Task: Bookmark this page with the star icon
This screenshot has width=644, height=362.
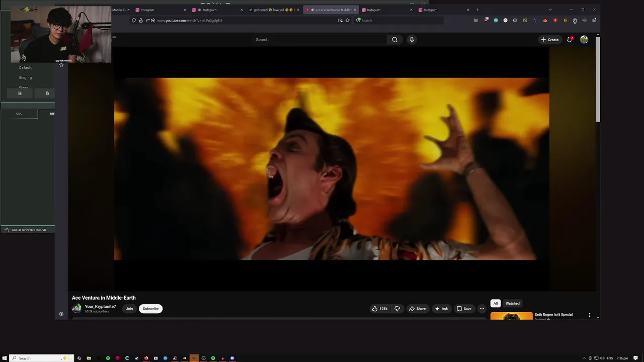Action: point(348,21)
